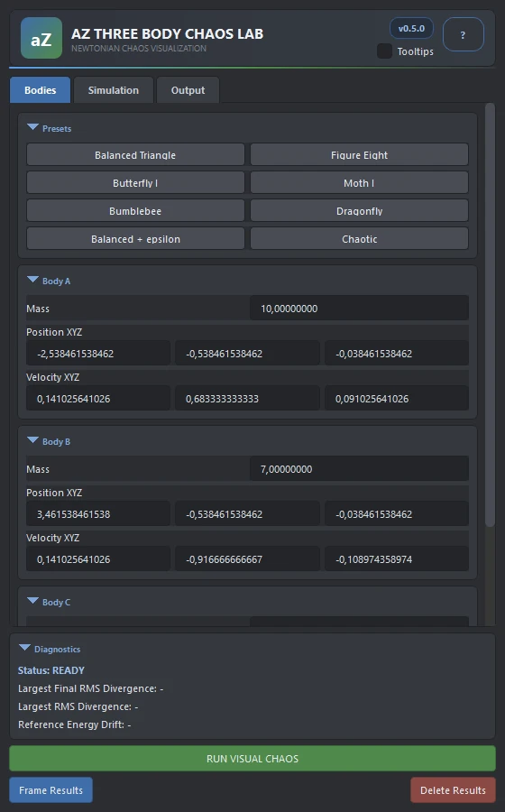Image resolution: width=505 pixels, height=812 pixels.
Task: Click the vertical scrollbar of the Bodies panel
Action: pos(490,315)
